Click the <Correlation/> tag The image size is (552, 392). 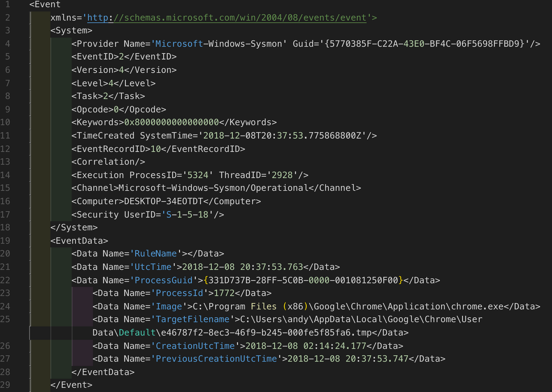tap(108, 162)
